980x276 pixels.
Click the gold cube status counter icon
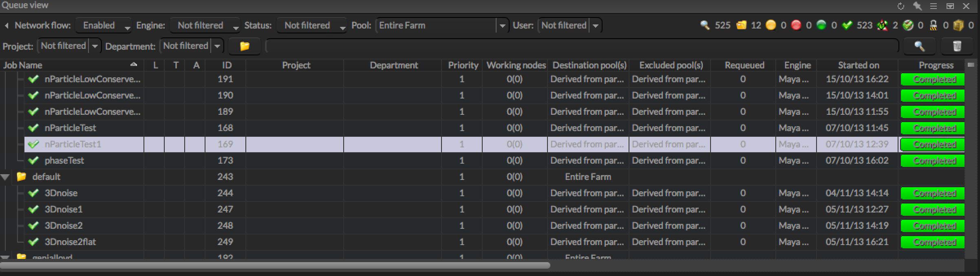coord(958,25)
